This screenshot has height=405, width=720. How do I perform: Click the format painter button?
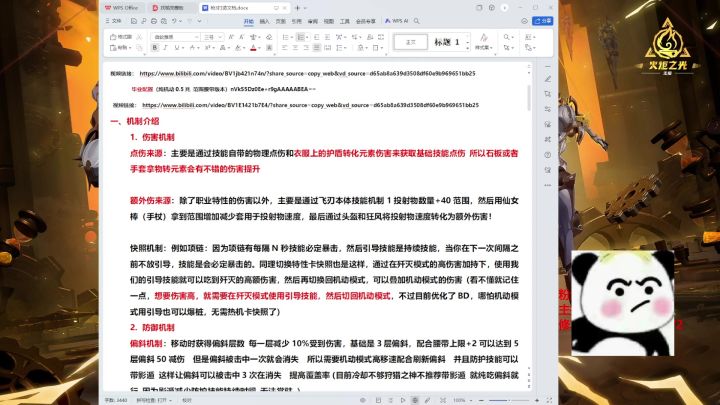click(x=121, y=37)
